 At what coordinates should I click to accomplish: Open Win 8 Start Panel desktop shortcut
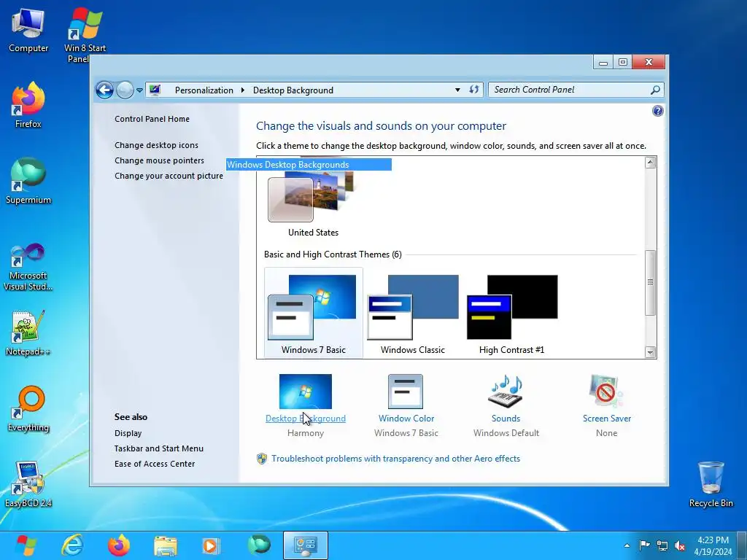(x=85, y=35)
